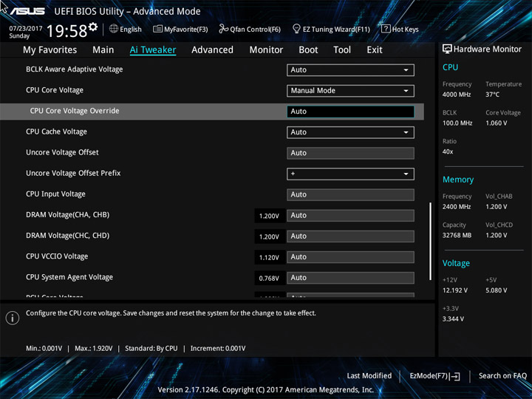Screen dimensions: 532x399
Task: Go to the Advanced tab
Action: click(212, 50)
